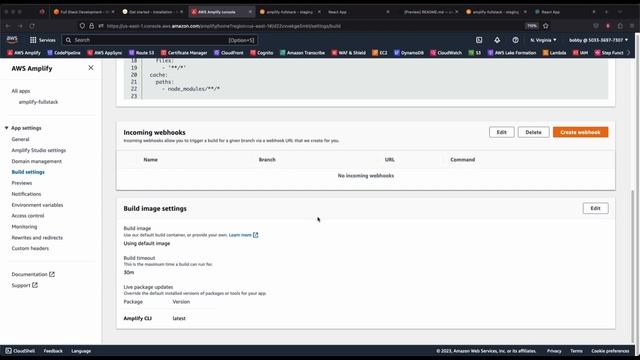Open a new browser tab
The height and width of the screenshot is (360, 640).
point(606,12)
